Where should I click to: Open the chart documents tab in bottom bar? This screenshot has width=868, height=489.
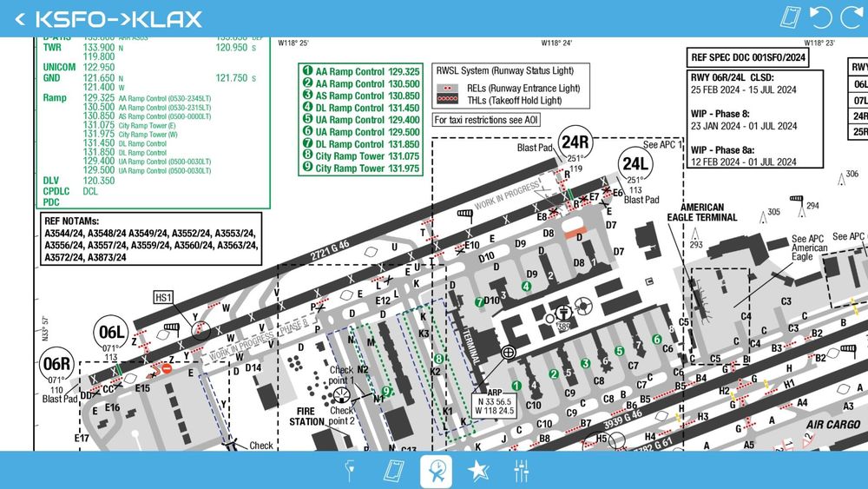coord(393,472)
